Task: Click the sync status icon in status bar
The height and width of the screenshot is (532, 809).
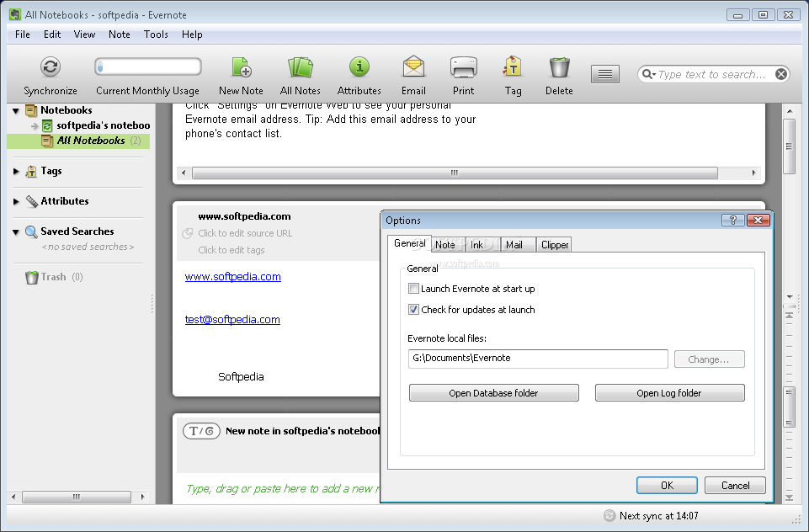Action: click(x=609, y=515)
